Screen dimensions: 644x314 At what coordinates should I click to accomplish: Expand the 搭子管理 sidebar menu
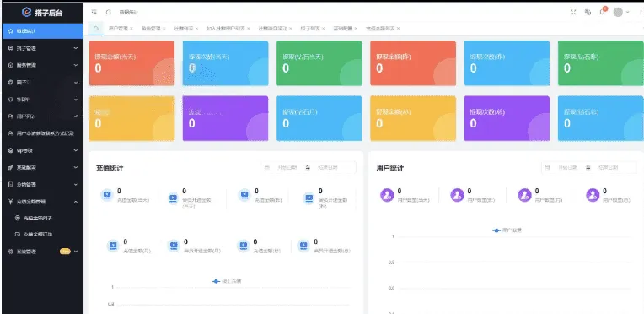(42, 48)
